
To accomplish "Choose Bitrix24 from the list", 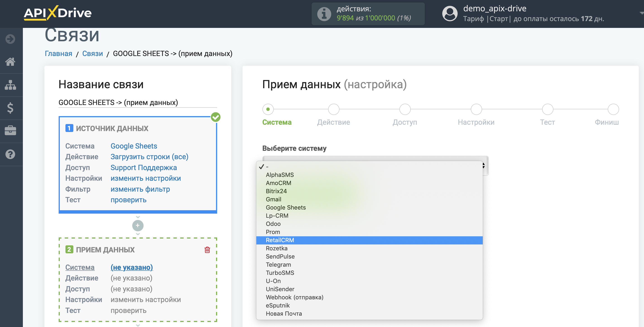I will [369, 191].
